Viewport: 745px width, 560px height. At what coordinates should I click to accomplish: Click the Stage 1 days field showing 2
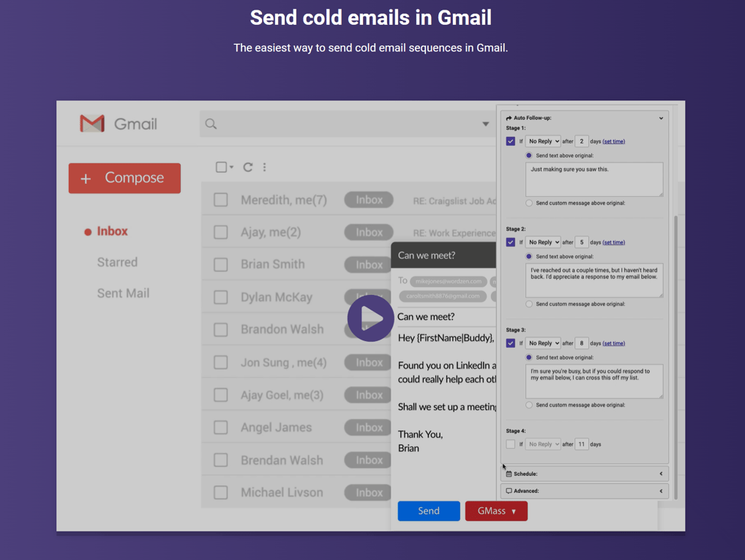coord(582,141)
